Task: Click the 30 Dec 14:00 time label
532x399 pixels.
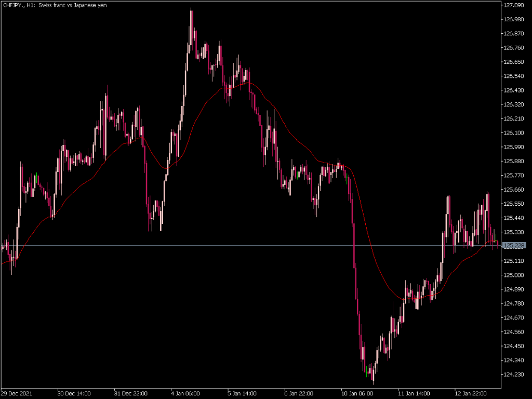Action: [74, 393]
